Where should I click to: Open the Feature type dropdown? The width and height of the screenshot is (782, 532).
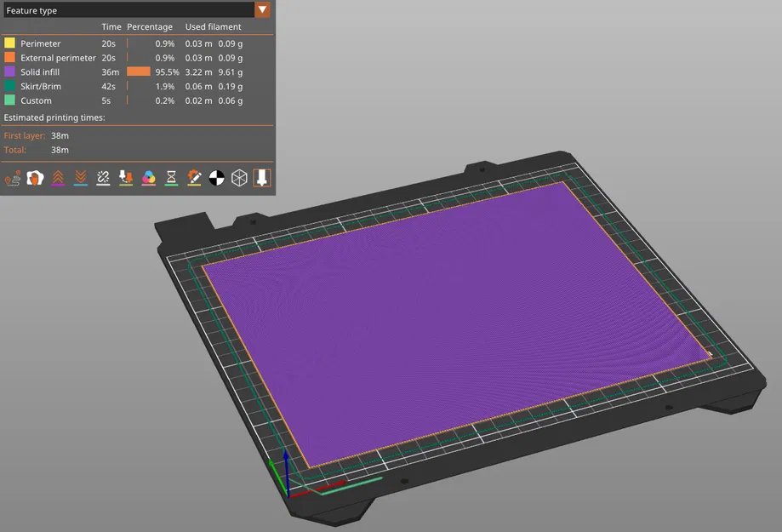pyautogui.click(x=136, y=9)
